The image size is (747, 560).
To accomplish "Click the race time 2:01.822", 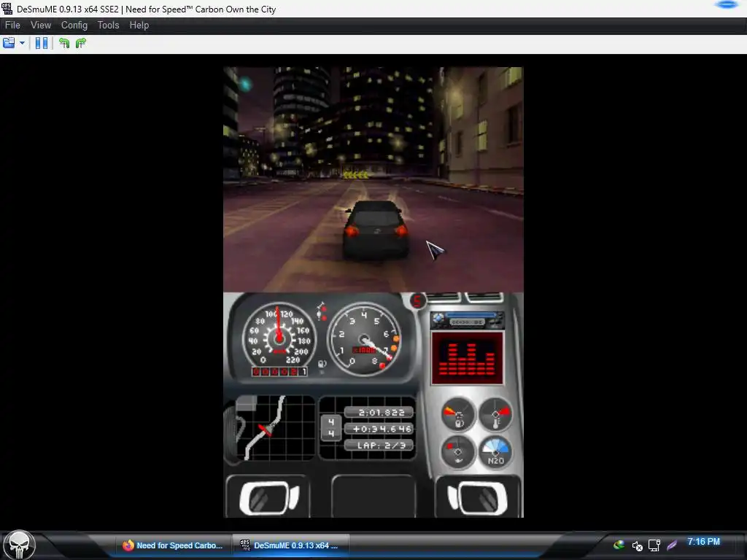I will pyautogui.click(x=379, y=413).
